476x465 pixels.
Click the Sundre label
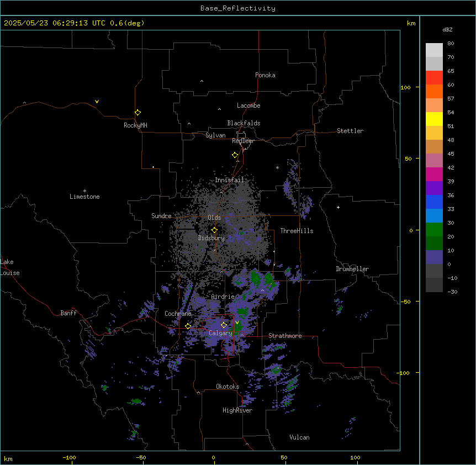161,216
